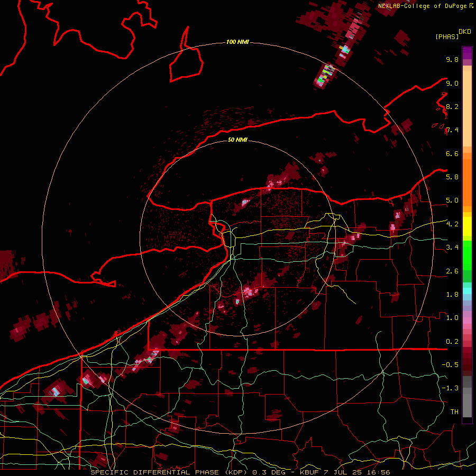This screenshot has width=476, height=476.
Task: Pick the bright yellow segment of the color bar
Action: pos(467,226)
